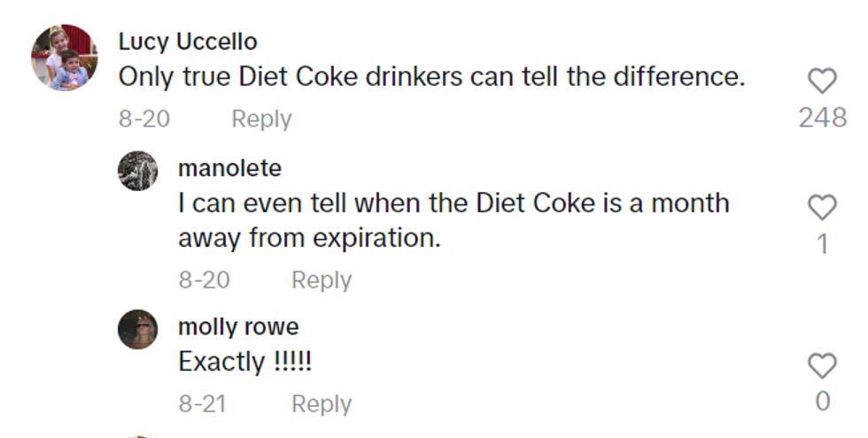This screenshot has height=438, width=868.
Task: Click the Lucy Uccello username
Action: (x=188, y=42)
